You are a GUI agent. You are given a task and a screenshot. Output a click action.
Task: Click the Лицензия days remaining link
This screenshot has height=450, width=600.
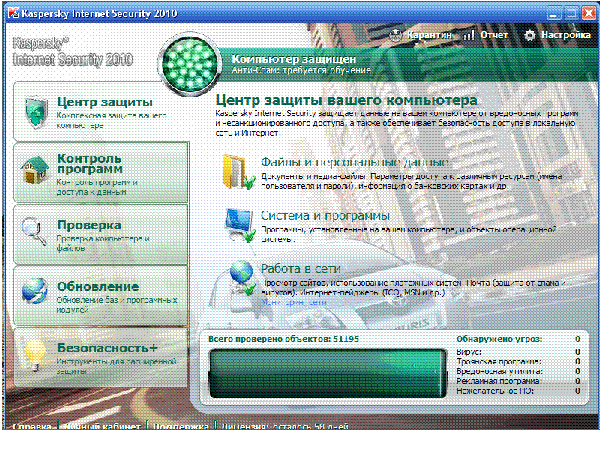[285, 426]
